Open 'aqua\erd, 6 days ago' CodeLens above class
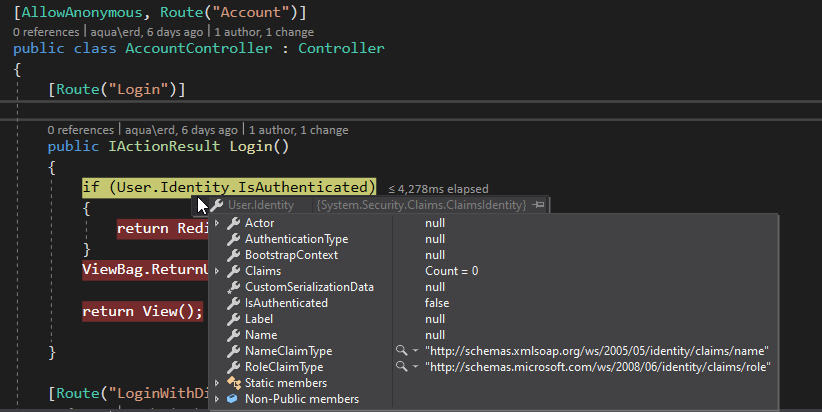The image size is (822, 412). pyautogui.click(x=147, y=32)
